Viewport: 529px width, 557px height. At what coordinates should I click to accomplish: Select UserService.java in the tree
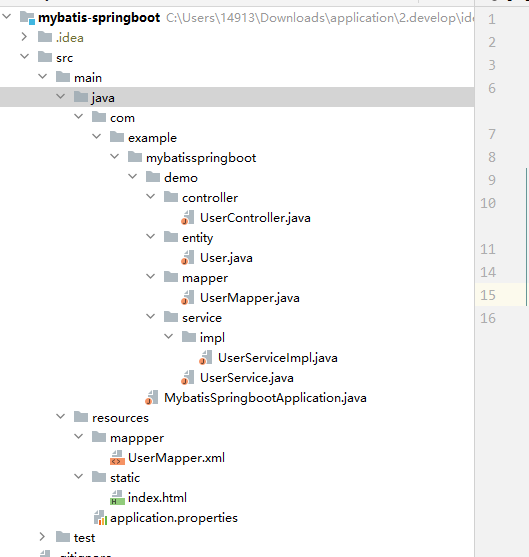pyautogui.click(x=247, y=378)
